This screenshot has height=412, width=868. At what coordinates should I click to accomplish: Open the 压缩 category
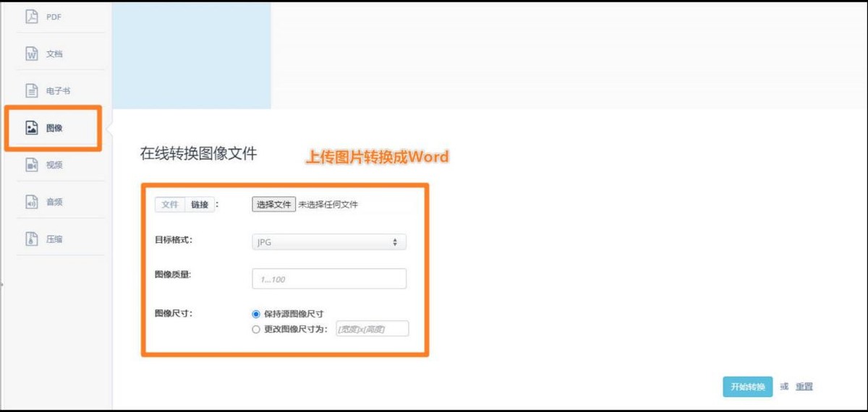pyautogui.click(x=54, y=239)
